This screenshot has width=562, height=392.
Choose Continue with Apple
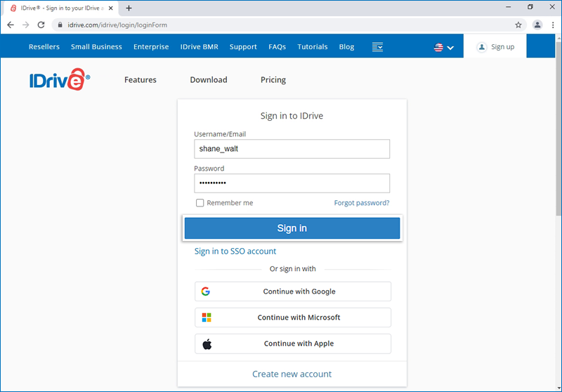pyautogui.click(x=293, y=344)
